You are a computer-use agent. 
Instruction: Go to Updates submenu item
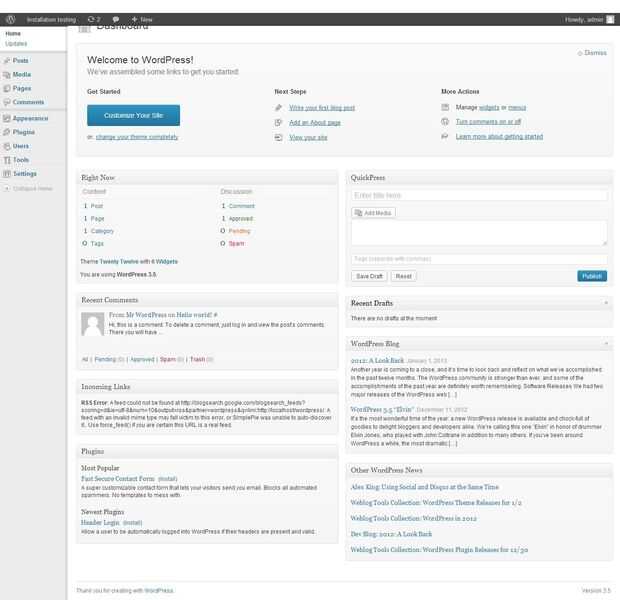point(16,44)
